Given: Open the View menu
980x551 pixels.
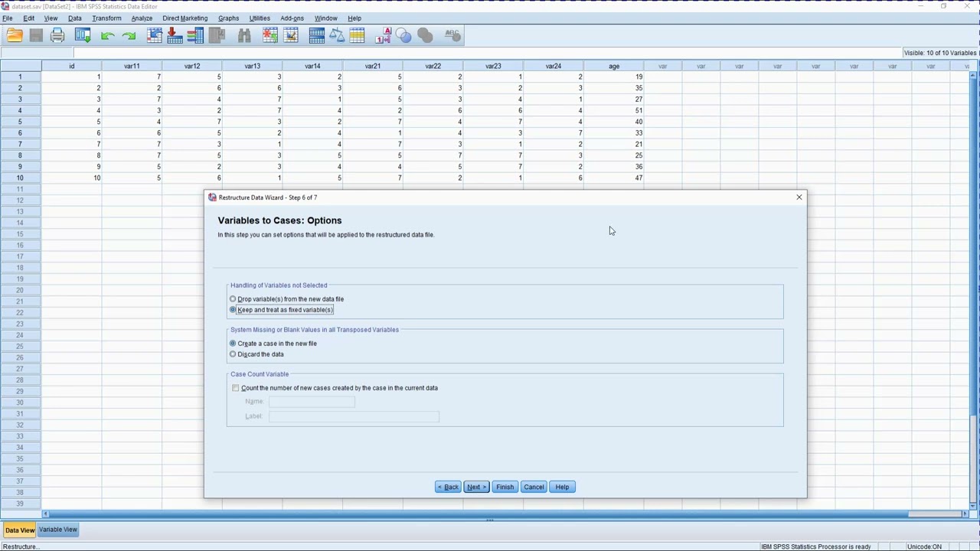Looking at the screenshot, I should pos(51,18).
